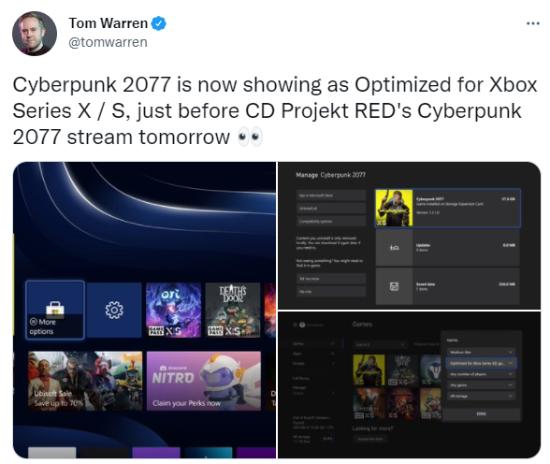This screenshot has width=550, height=464.
Task: Click the @tomwarren handle link
Action: coord(108,42)
